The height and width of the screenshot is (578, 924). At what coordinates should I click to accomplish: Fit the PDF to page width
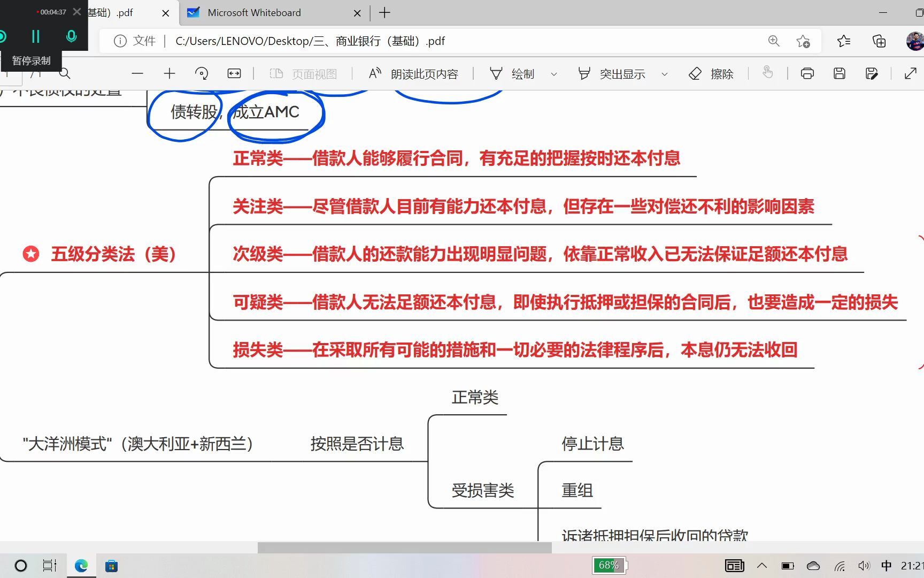coord(234,73)
